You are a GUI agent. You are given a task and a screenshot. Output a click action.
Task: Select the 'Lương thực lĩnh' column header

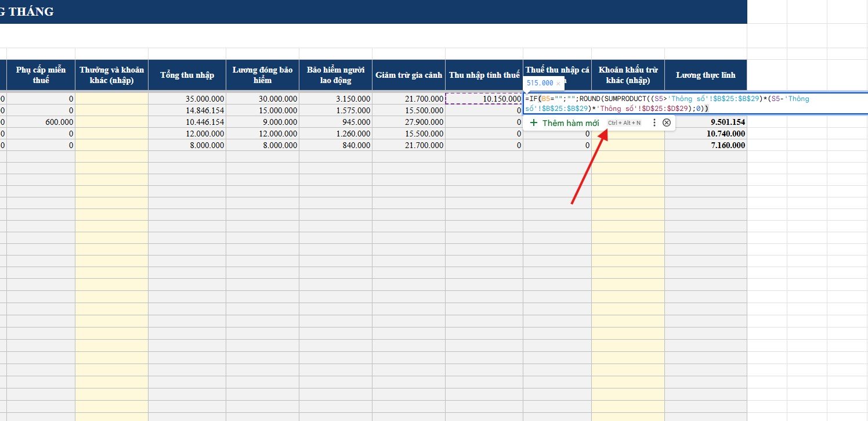point(706,75)
